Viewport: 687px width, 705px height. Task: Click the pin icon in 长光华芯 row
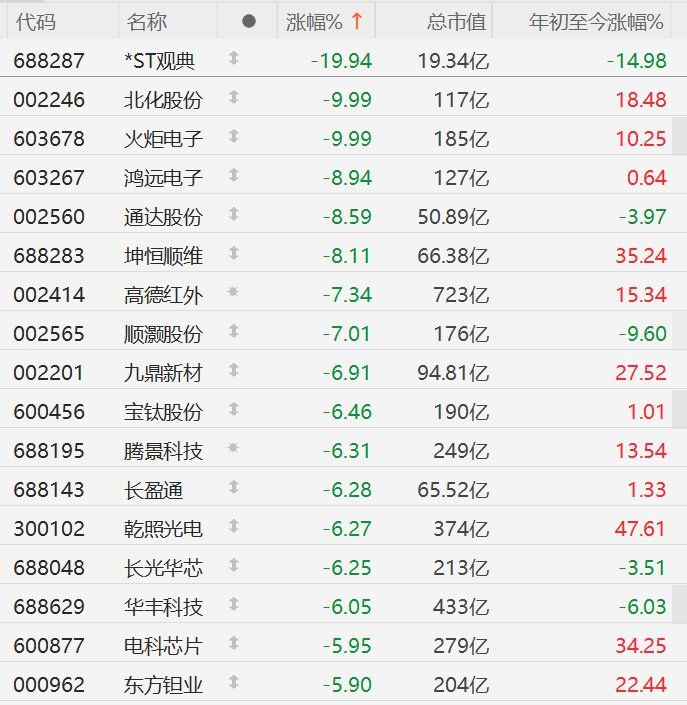[233, 565]
